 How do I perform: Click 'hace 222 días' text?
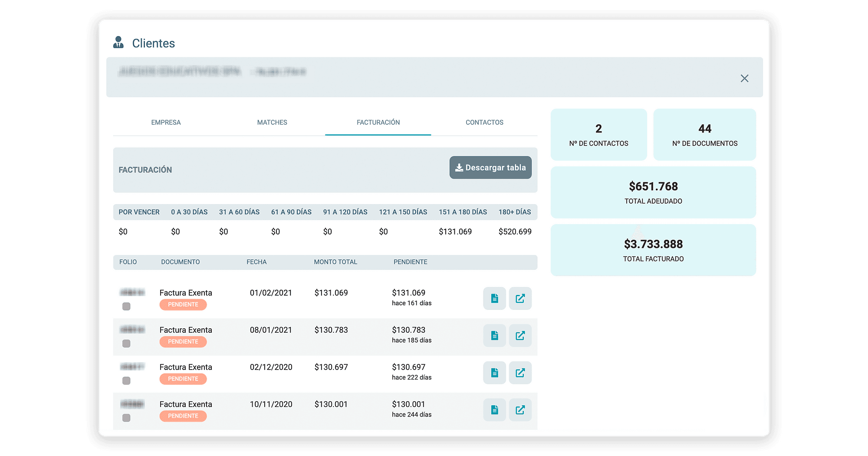coord(411,377)
